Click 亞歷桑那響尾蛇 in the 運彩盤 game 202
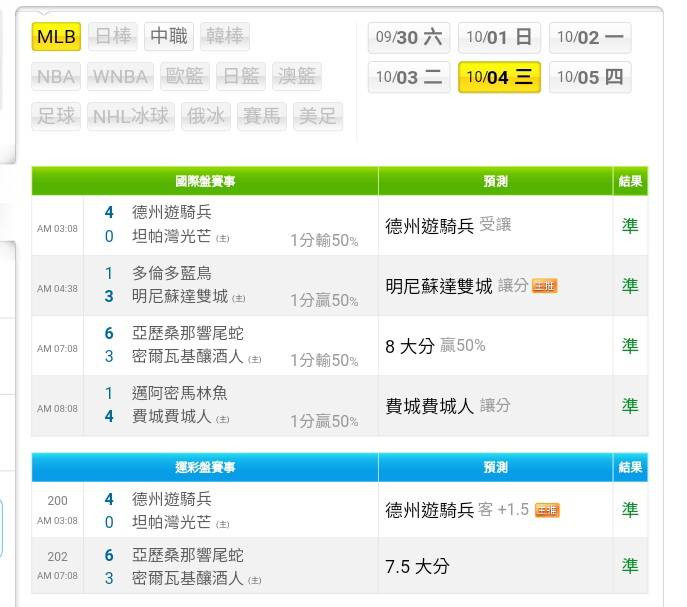This screenshot has height=607, width=687. pos(188,555)
